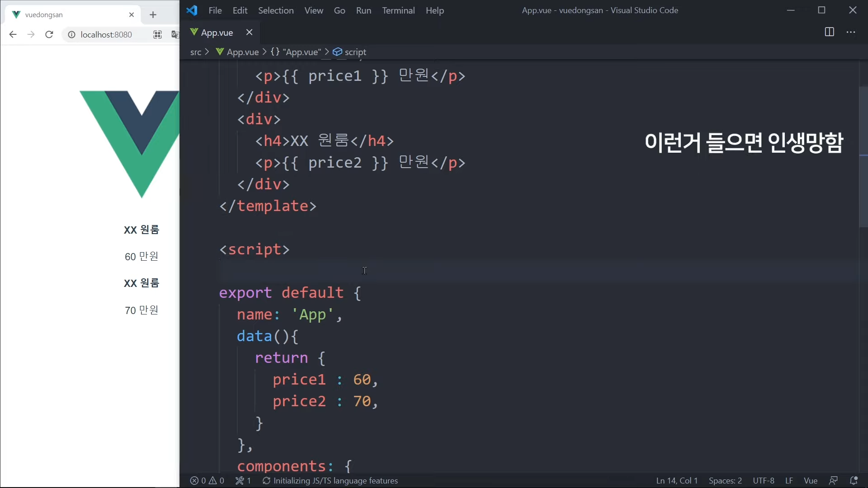Click Ln 14, Col 1 position indicator

click(677, 481)
